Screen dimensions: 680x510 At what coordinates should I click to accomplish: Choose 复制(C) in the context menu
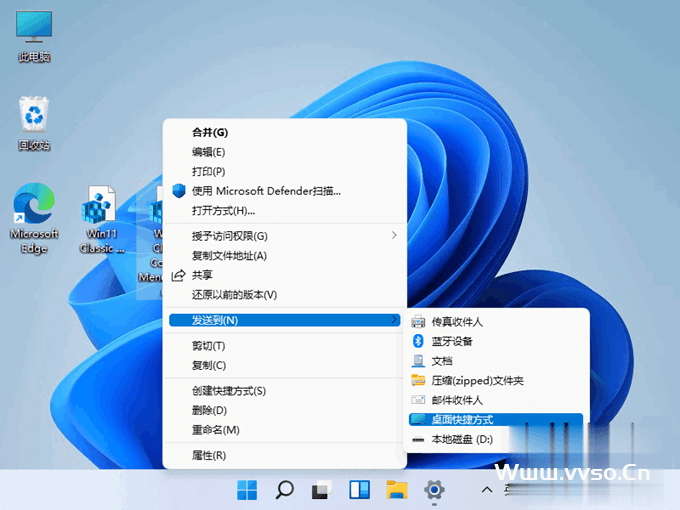(284, 365)
